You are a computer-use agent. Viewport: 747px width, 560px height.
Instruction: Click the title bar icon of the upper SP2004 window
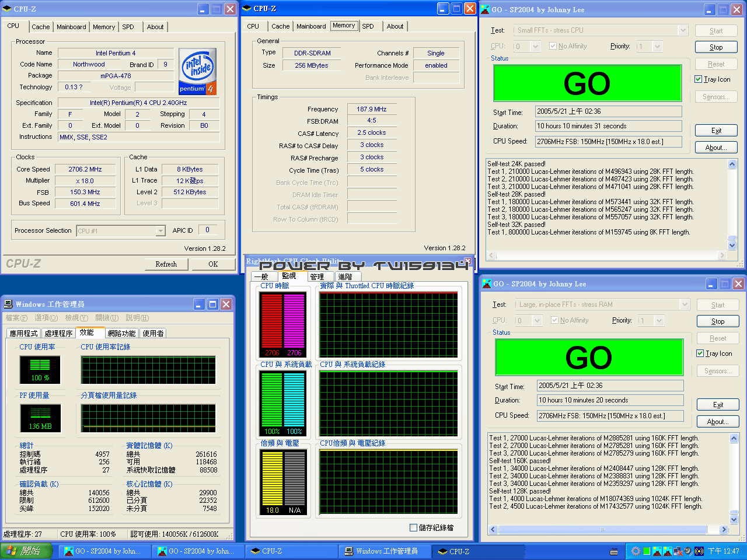pyautogui.click(x=485, y=9)
